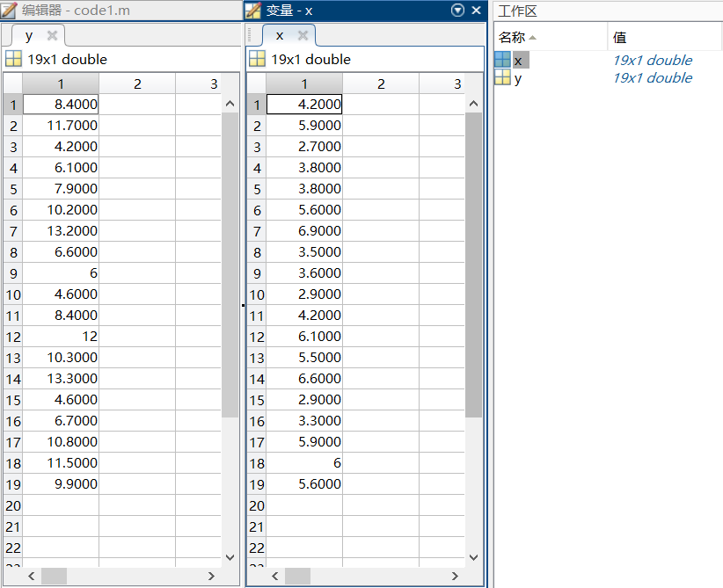Select y cell with value 13.3000

61,378
